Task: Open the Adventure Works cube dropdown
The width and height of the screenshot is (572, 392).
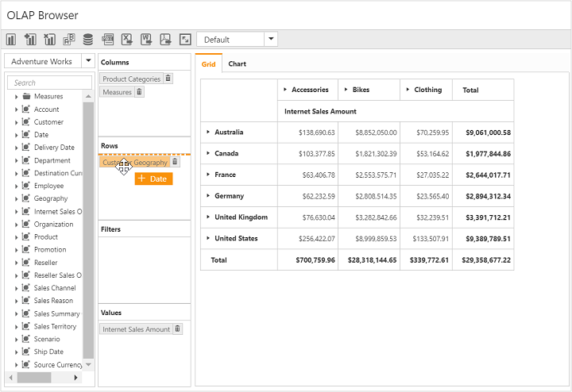Action: click(87, 61)
